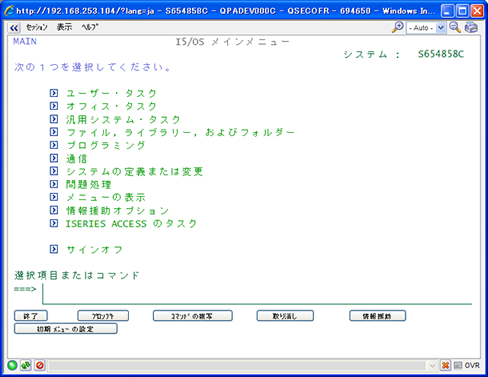Click the orange X icon near OVR

tap(445, 365)
